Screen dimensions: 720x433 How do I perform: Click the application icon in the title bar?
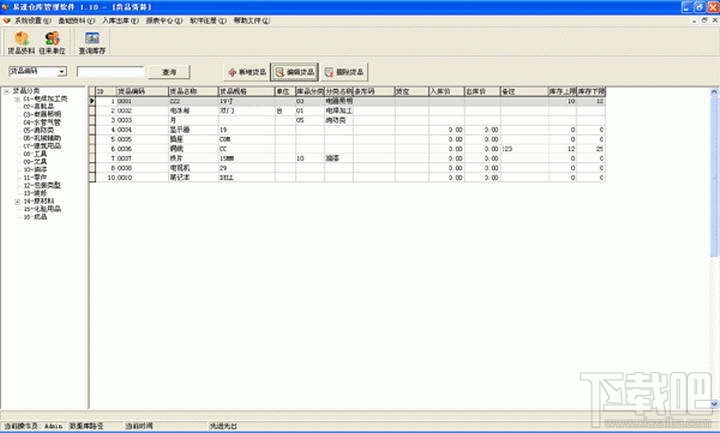point(6,7)
